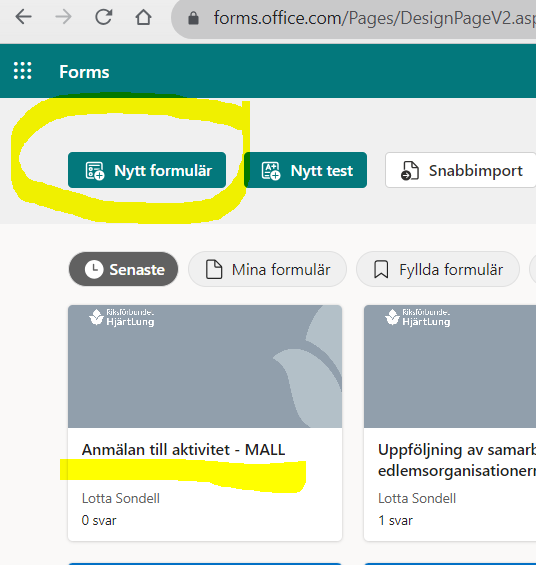Screen dimensions: 536x565
Task: Go back with the browser back arrow
Action: click(x=24, y=17)
